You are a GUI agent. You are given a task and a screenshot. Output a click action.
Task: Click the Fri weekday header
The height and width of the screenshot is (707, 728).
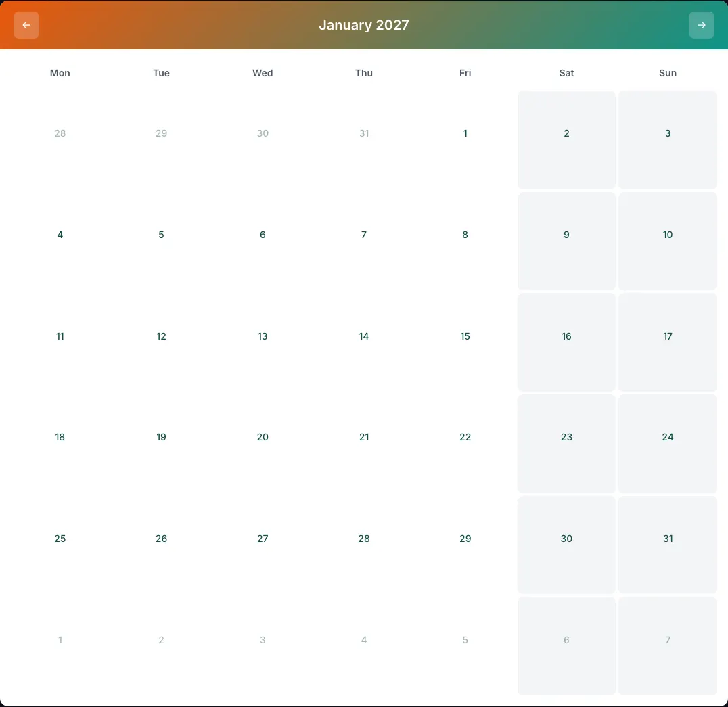coord(465,73)
